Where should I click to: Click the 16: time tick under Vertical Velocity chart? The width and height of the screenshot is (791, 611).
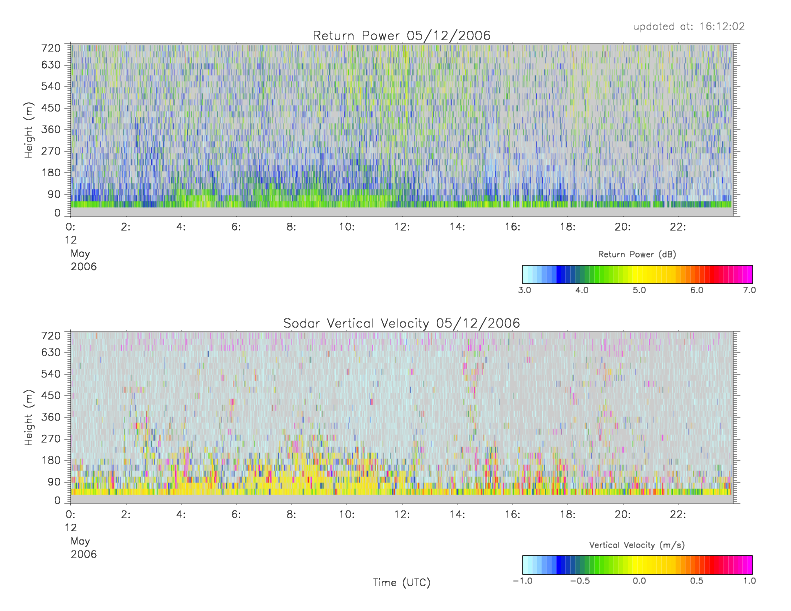click(512, 515)
